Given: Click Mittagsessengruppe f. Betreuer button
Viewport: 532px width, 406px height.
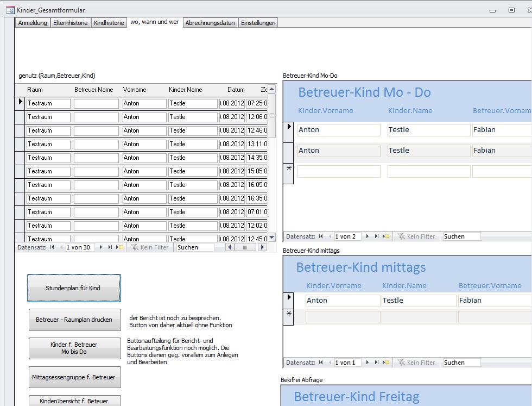Looking at the screenshot, I should pyautogui.click(x=74, y=377).
